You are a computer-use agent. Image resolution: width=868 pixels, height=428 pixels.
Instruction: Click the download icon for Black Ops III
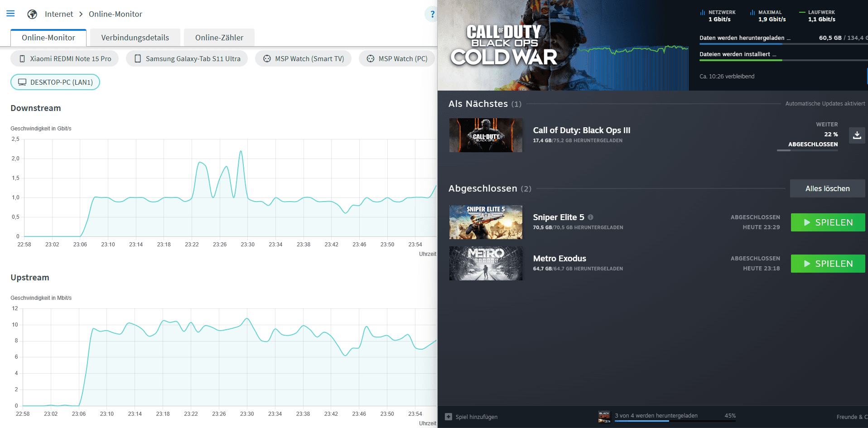pyautogui.click(x=857, y=135)
